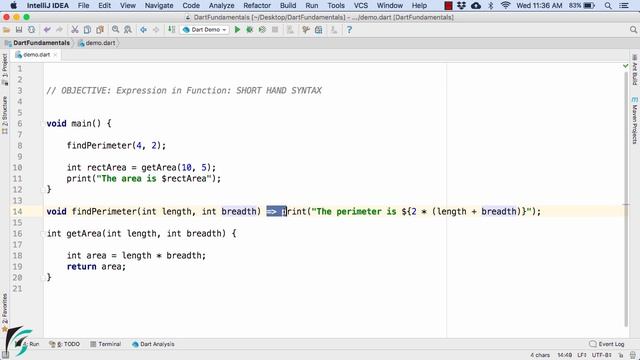The height and width of the screenshot is (360, 640).
Task: Click the Copy toolbar icon
Action: click(x=87, y=30)
